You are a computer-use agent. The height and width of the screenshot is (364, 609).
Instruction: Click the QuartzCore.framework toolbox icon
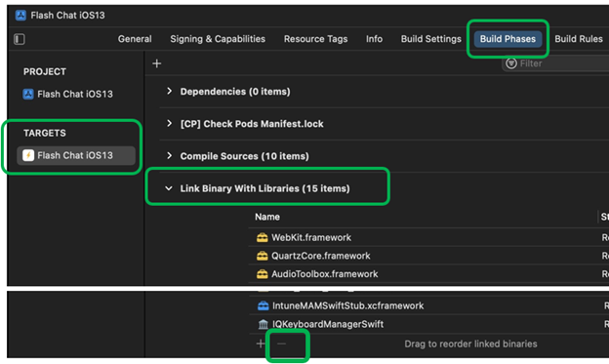coord(263,256)
